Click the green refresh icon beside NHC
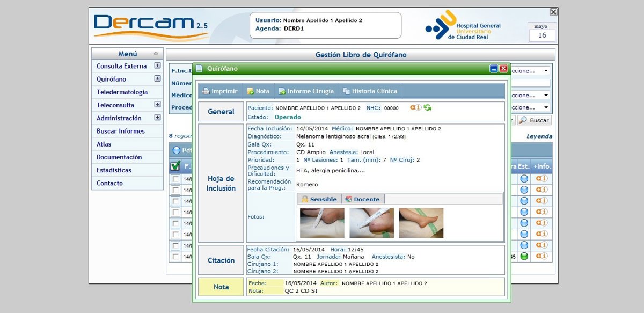This screenshot has height=313, width=644. coord(428,108)
